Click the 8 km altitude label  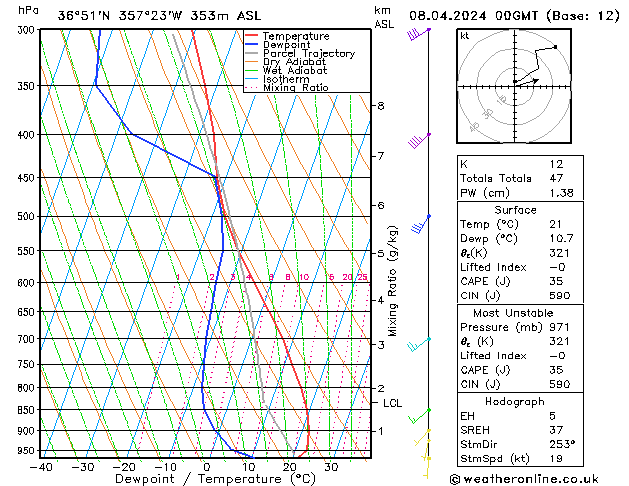click(381, 106)
